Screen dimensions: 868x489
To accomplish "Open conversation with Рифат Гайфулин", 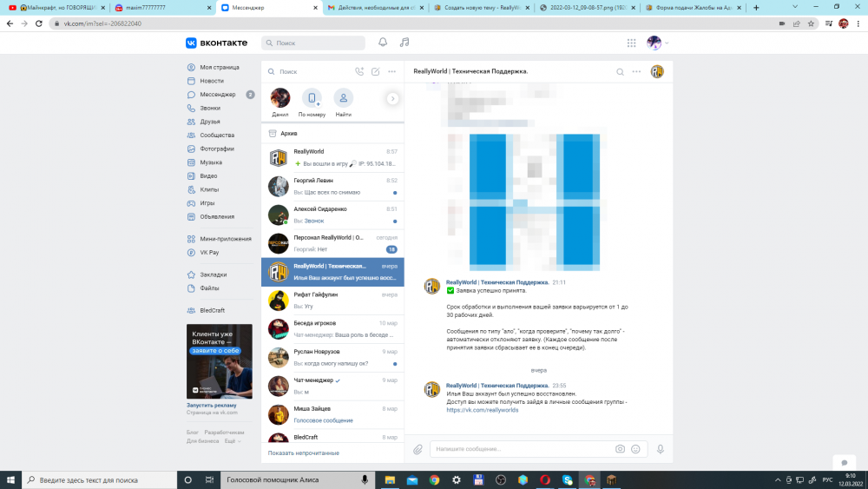I will tap(332, 301).
